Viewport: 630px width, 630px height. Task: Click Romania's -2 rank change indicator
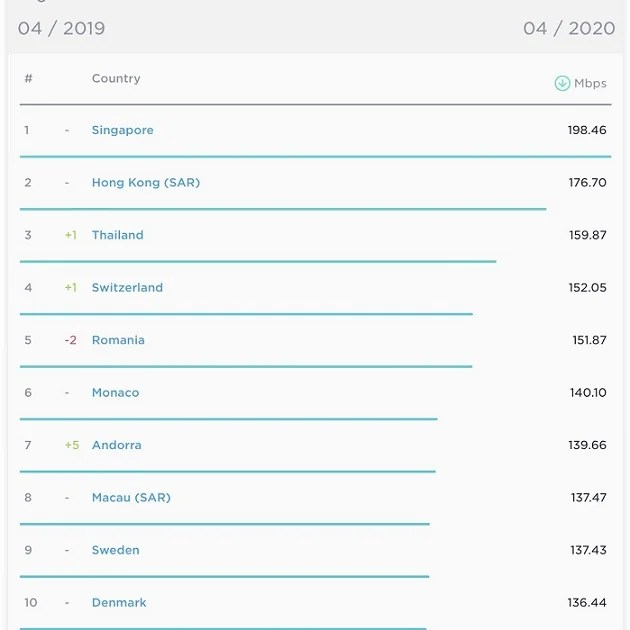[x=71, y=340]
